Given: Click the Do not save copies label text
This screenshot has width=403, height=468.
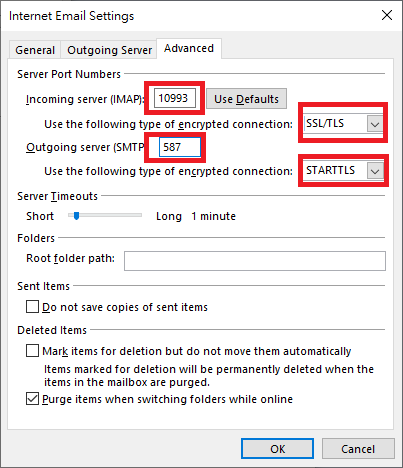Looking at the screenshot, I should pos(125,307).
